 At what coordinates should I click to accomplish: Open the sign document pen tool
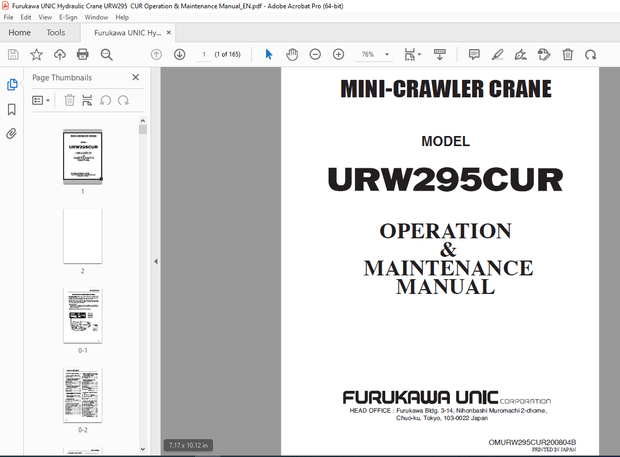point(520,55)
